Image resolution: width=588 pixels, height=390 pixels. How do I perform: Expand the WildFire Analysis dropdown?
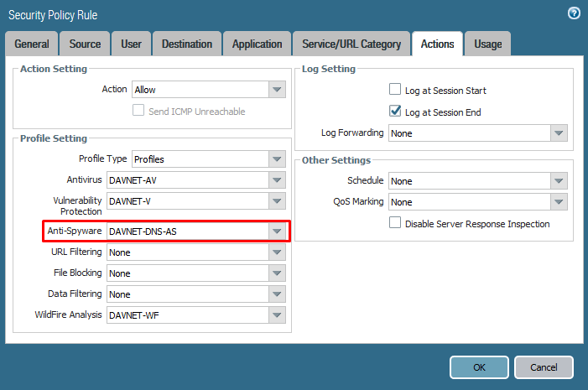pyautogui.click(x=277, y=315)
